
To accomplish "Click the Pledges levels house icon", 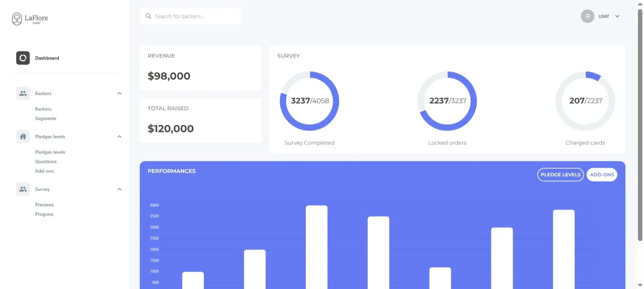I will click(x=23, y=137).
